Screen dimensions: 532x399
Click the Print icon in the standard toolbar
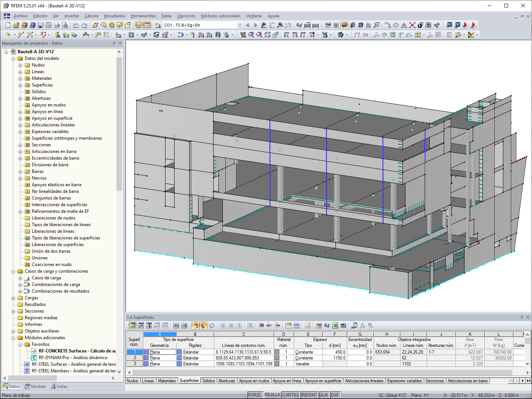57,25
